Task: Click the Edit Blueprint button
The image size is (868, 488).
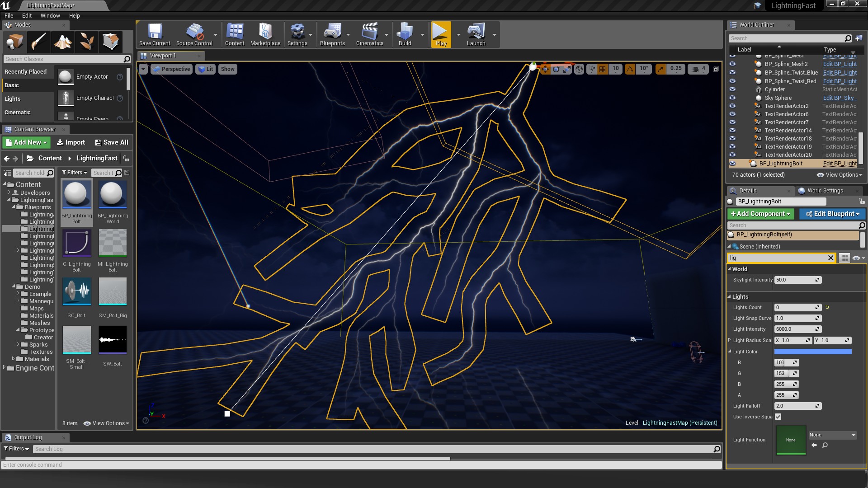Action: pos(832,214)
